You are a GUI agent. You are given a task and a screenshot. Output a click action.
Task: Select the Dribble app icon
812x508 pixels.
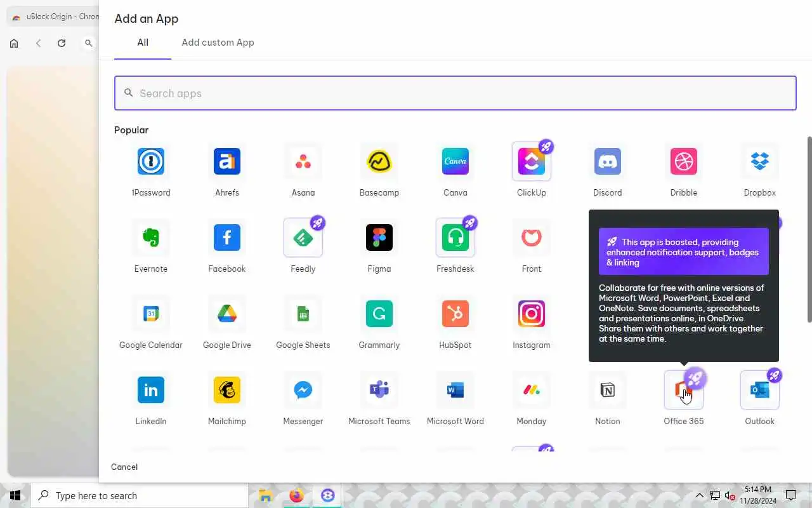(x=684, y=161)
